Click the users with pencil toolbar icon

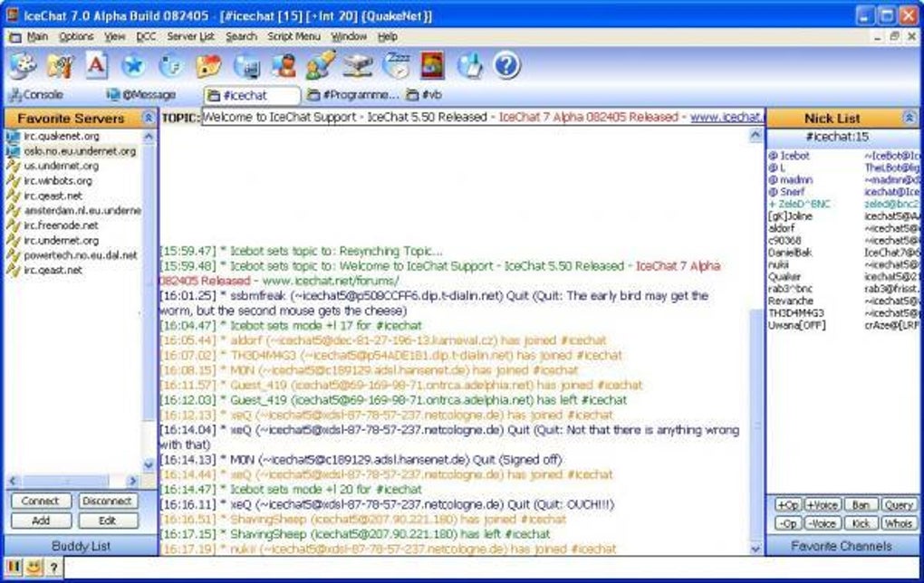tap(322, 65)
